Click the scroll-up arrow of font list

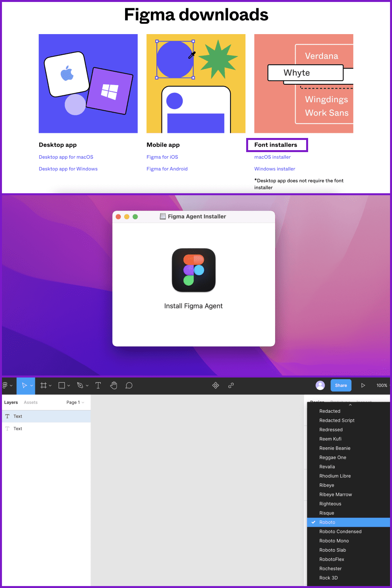point(350,405)
